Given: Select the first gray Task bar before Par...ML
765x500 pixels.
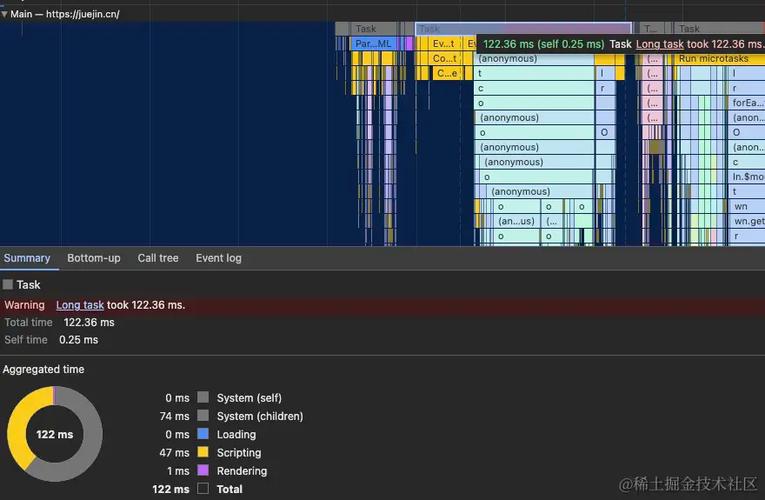Looking at the screenshot, I should tap(366, 29).
